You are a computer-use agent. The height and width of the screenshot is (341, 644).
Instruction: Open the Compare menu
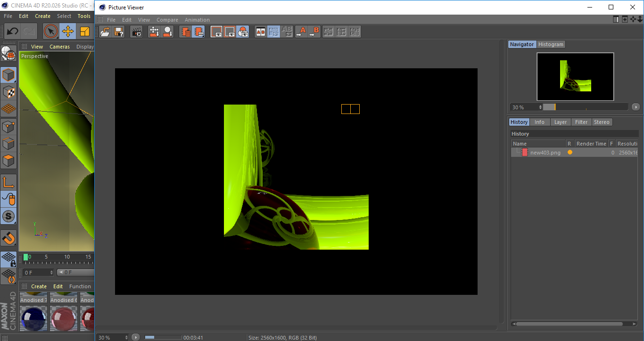tap(167, 20)
